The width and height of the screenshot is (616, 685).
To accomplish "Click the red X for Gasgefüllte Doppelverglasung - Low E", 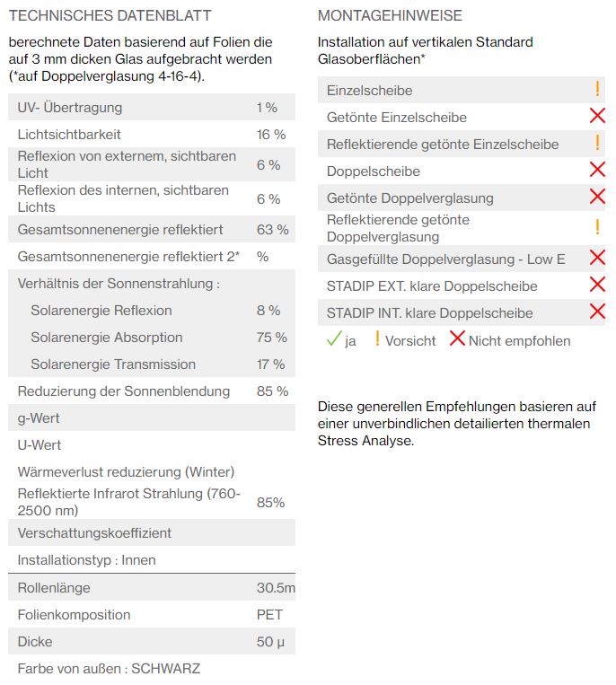I will [x=597, y=258].
